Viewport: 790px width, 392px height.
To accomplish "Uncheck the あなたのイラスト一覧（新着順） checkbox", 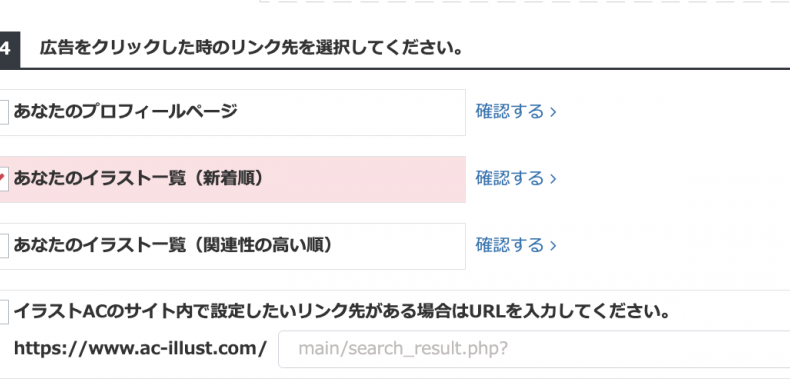I will (x=4, y=179).
